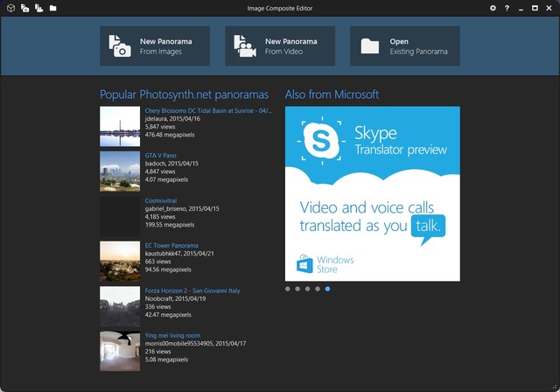Minimize the Image Composite Editor window

[521, 9]
